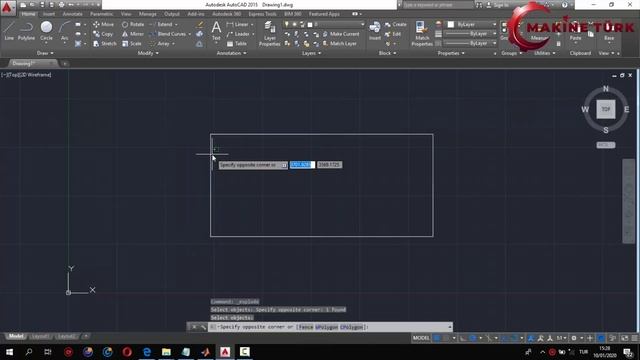Click the Move tool in Modify panel

103,24
